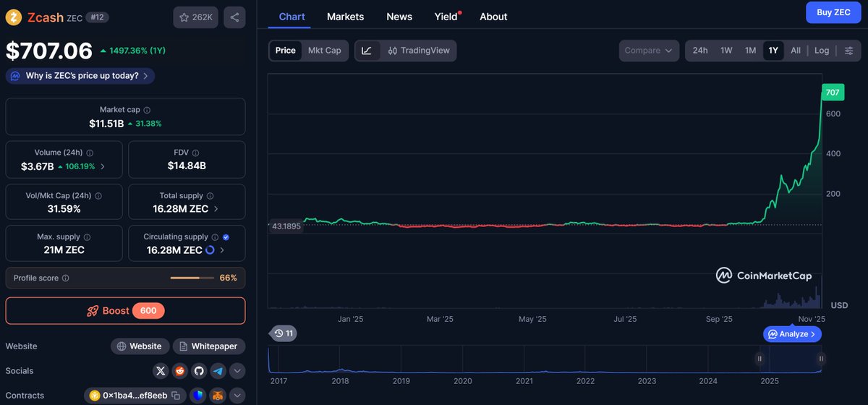Image resolution: width=868 pixels, height=405 pixels.
Task: Click the MetaMask fox icon
Action: [x=218, y=396]
